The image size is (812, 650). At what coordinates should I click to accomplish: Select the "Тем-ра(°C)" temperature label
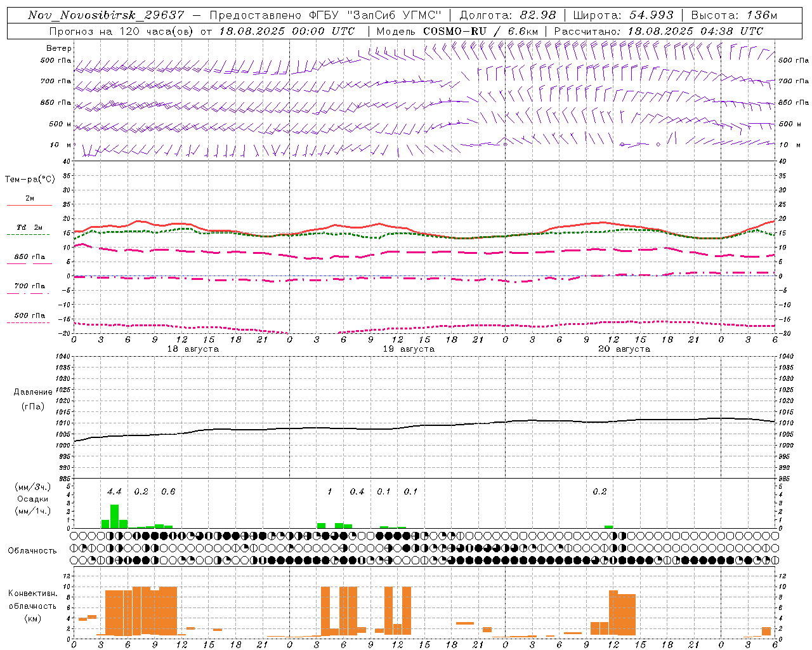click(x=30, y=180)
